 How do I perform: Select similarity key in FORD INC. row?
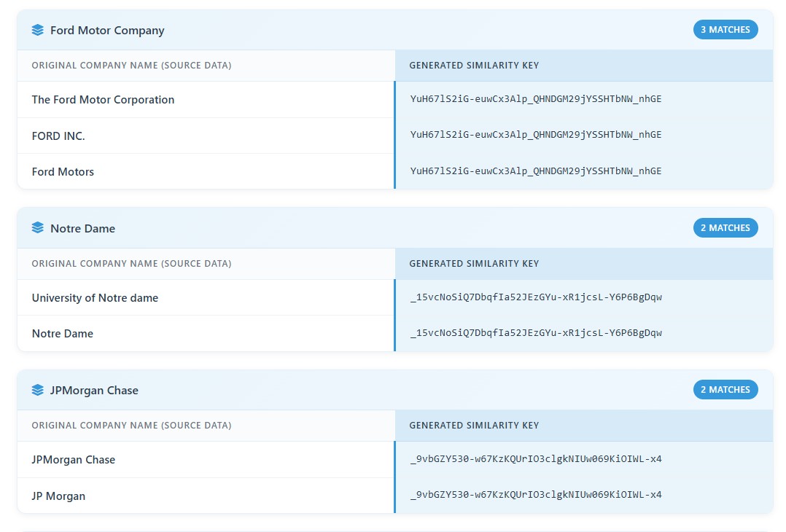click(536, 134)
